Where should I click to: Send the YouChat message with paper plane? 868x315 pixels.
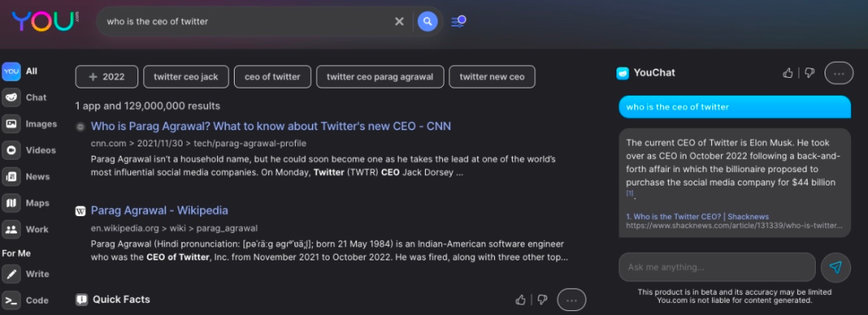(x=835, y=268)
